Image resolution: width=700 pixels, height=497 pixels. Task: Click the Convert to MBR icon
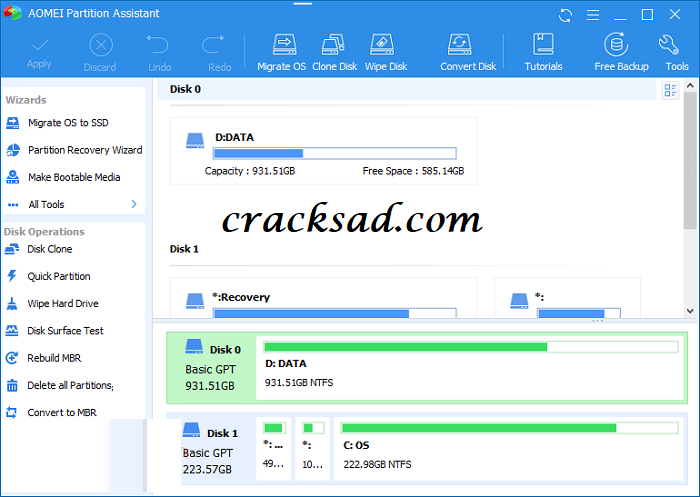point(12,413)
